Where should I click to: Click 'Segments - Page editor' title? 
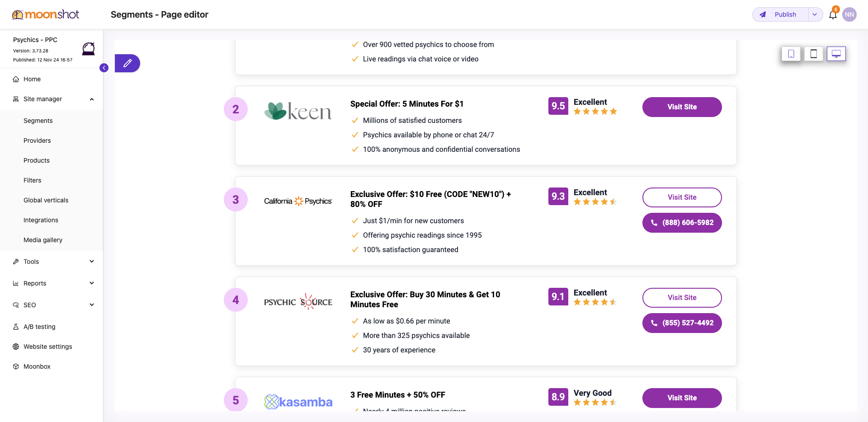[x=160, y=14]
